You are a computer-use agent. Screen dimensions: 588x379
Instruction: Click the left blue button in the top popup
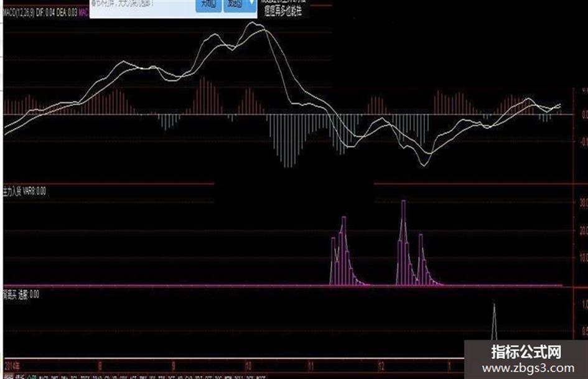(x=208, y=5)
